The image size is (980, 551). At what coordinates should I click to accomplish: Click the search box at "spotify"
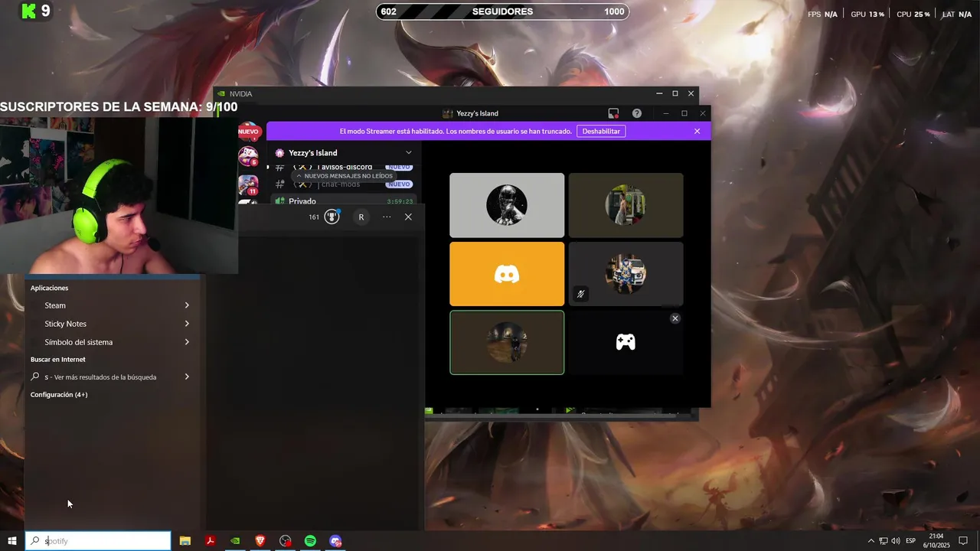98,541
